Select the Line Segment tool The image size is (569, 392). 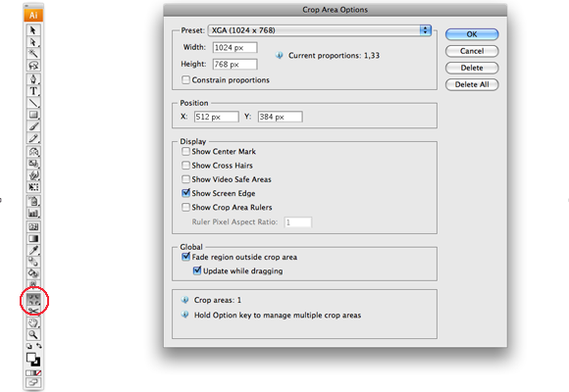point(33,103)
